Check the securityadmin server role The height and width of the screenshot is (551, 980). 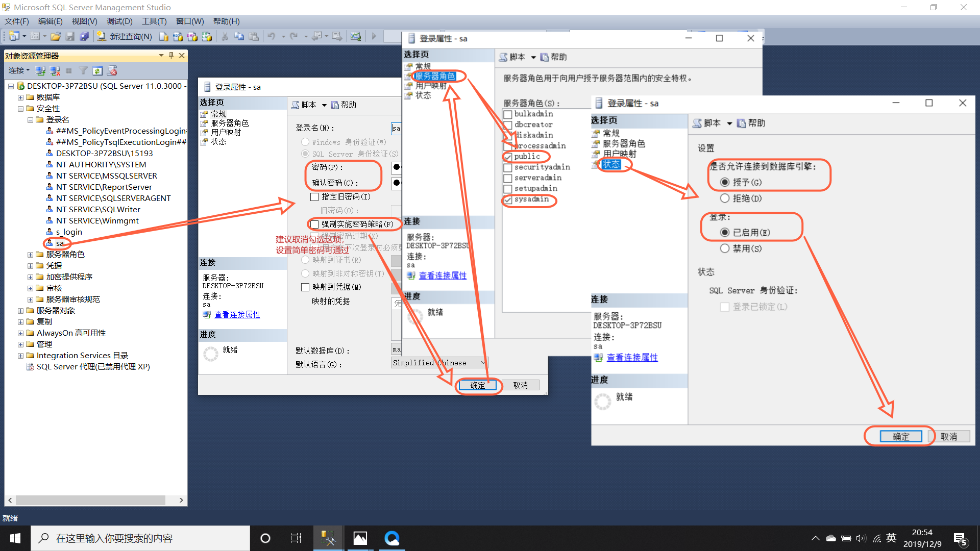[508, 167]
